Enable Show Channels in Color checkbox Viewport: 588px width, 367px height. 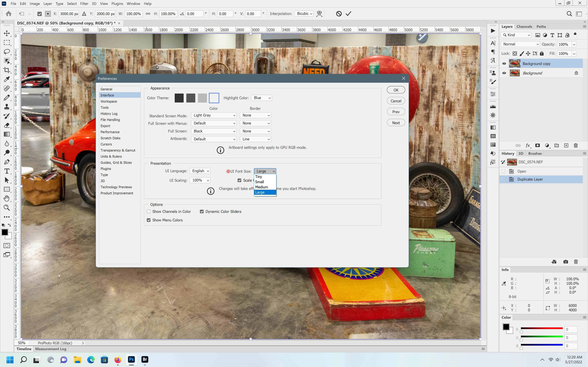click(x=149, y=212)
